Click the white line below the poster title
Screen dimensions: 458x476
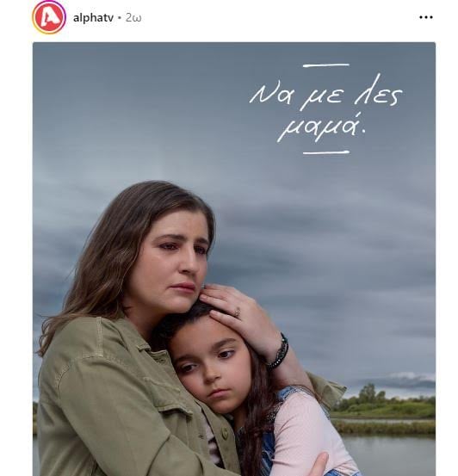326,152
